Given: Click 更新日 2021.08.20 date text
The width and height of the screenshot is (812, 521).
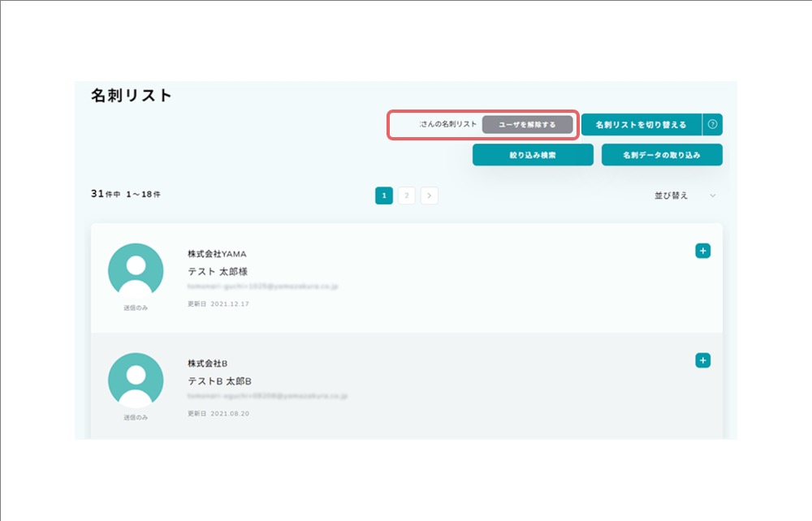Looking at the screenshot, I should coord(218,414).
